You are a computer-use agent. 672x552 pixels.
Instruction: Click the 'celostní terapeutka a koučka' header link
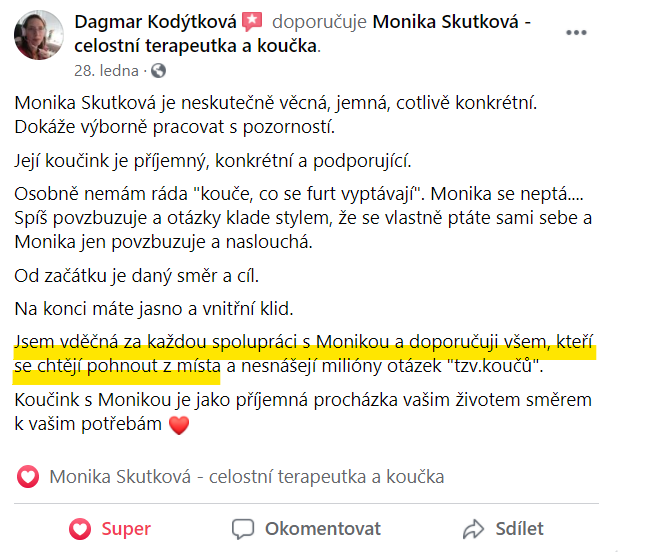click(x=196, y=46)
